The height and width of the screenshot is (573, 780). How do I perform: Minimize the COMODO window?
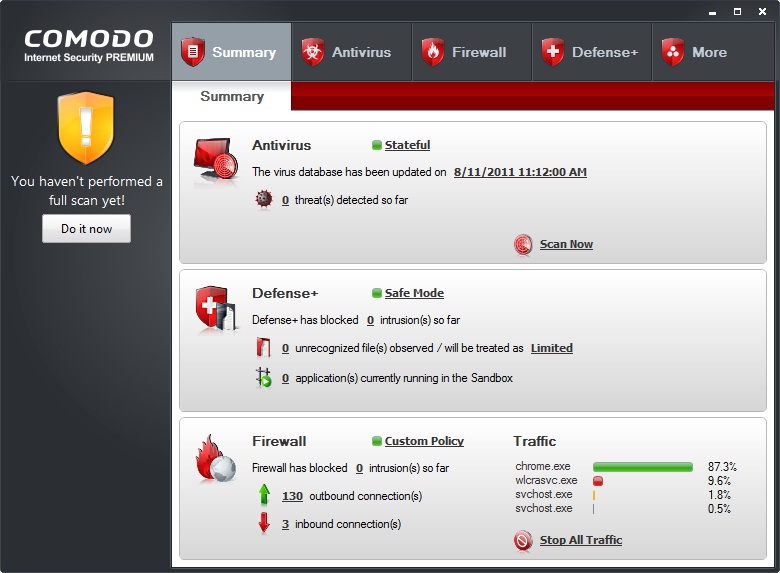712,11
